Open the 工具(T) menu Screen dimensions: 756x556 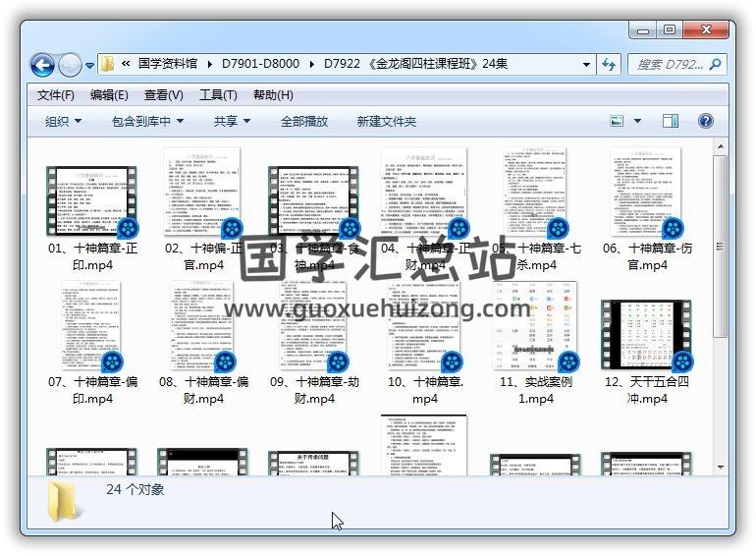point(218,95)
